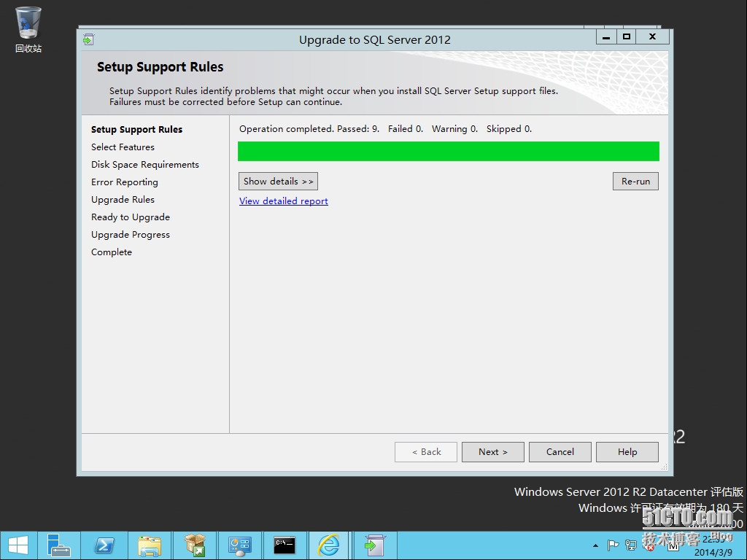The image size is (747, 560).
Task: Open the package installer taskbar icon
Action: [195, 545]
